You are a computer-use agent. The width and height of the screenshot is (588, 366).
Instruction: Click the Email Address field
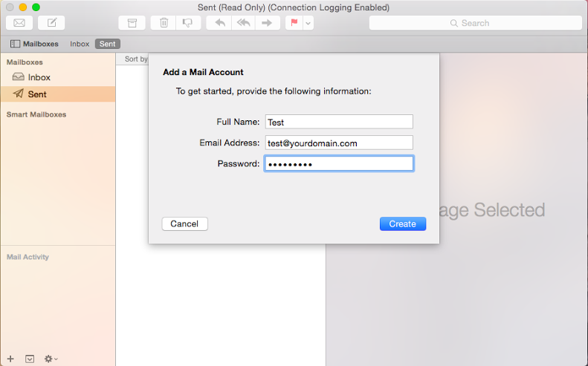[x=338, y=143]
